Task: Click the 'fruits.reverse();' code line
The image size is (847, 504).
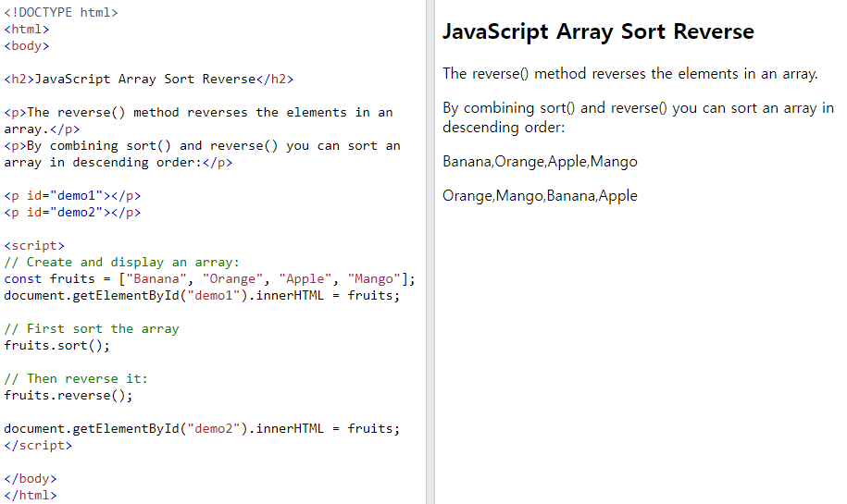Action: [x=69, y=396]
